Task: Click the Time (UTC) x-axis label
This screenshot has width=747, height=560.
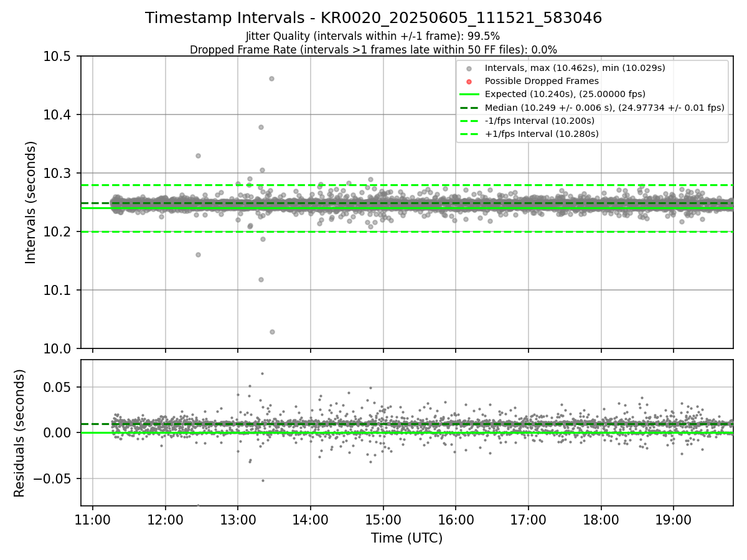Action: pyautogui.click(x=407, y=538)
